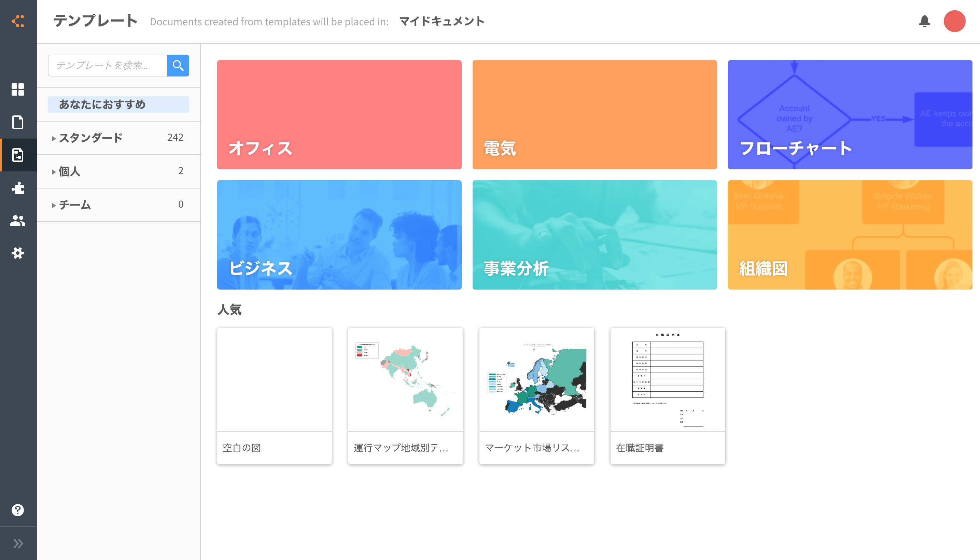Click the blue search button
Screen dimensions: 980x560
pyautogui.click(x=178, y=65)
